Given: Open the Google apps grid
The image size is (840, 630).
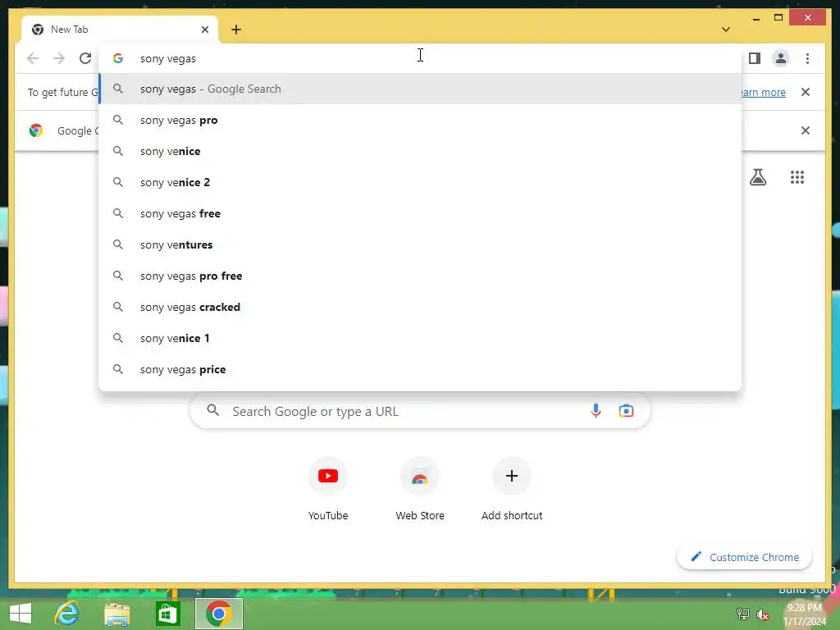Looking at the screenshot, I should 797,177.
